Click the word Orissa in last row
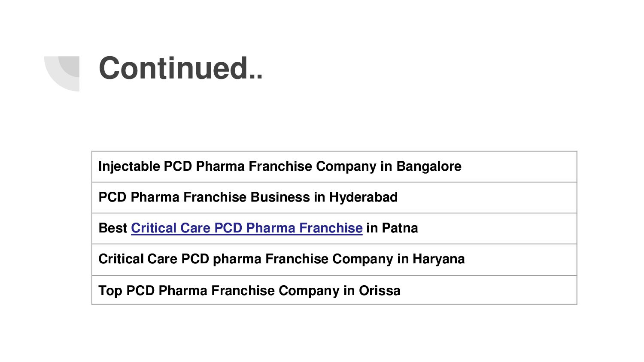Image resolution: width=644 pixels, height=362 pixels. click(380, 291)
